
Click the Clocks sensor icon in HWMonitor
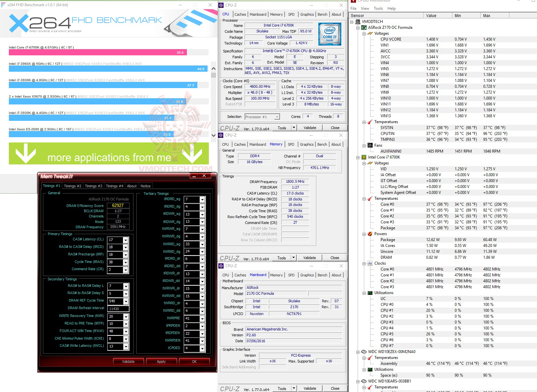[369, 263]
